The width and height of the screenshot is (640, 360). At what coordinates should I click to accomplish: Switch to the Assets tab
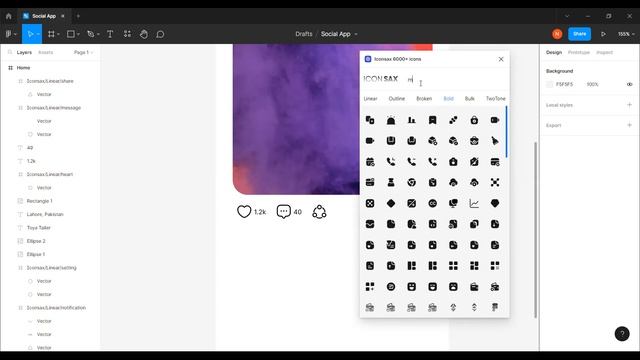click(x=45, y=52)
